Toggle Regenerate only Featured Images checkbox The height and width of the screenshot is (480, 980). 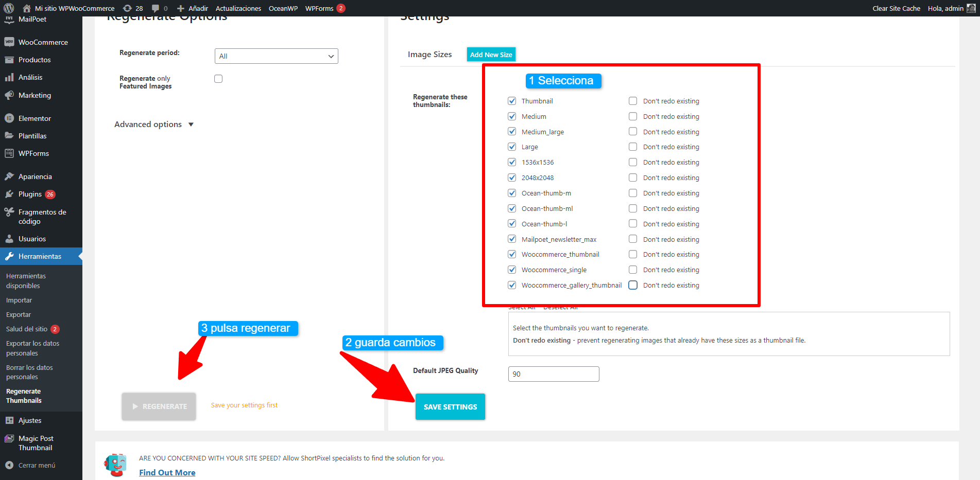(218, 79)
